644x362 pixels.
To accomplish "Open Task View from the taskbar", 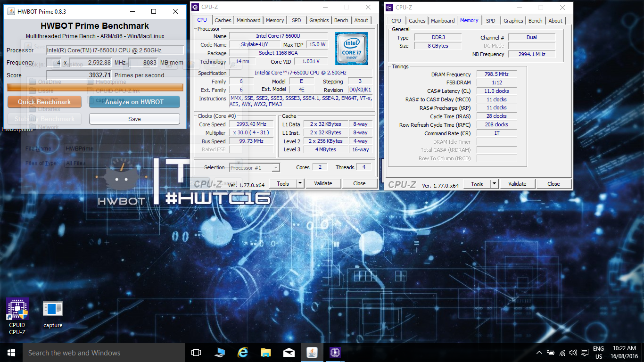I will [196, 353].
